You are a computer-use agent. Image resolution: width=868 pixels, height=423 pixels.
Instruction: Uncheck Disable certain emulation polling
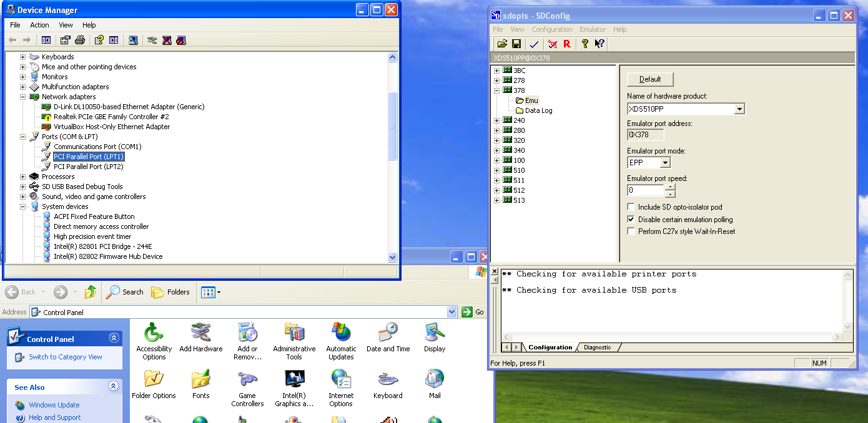pos(631,220)
